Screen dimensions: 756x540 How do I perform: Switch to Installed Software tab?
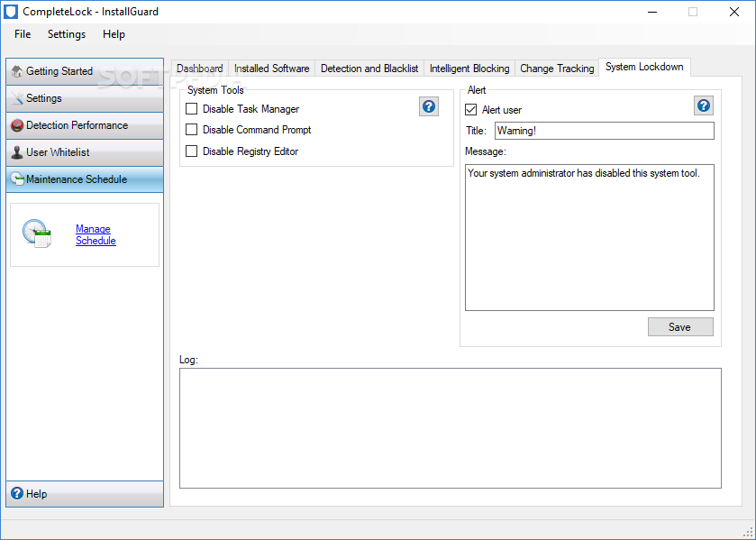(271, 69)
